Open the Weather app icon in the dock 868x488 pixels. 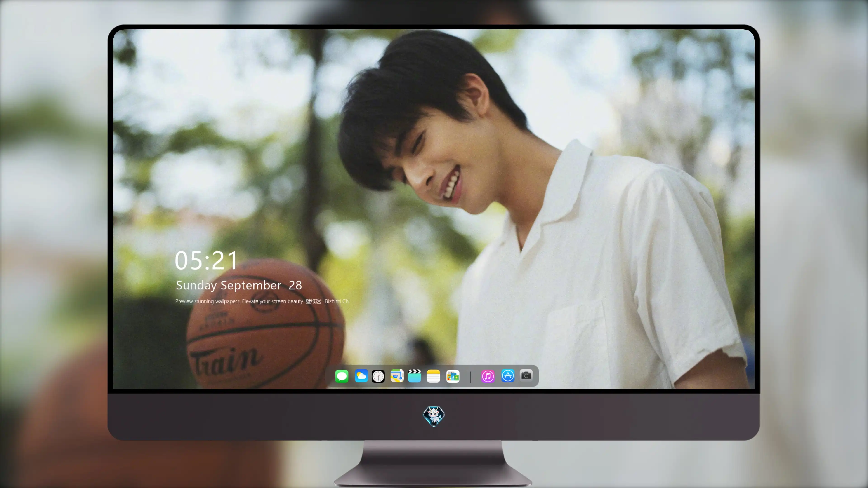(x=361, y=376)
